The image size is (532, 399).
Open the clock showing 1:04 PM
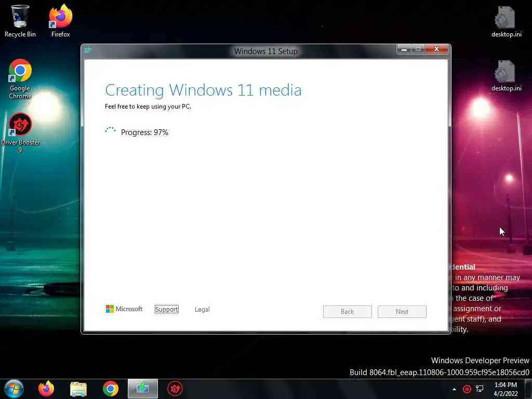coord(506,389)
